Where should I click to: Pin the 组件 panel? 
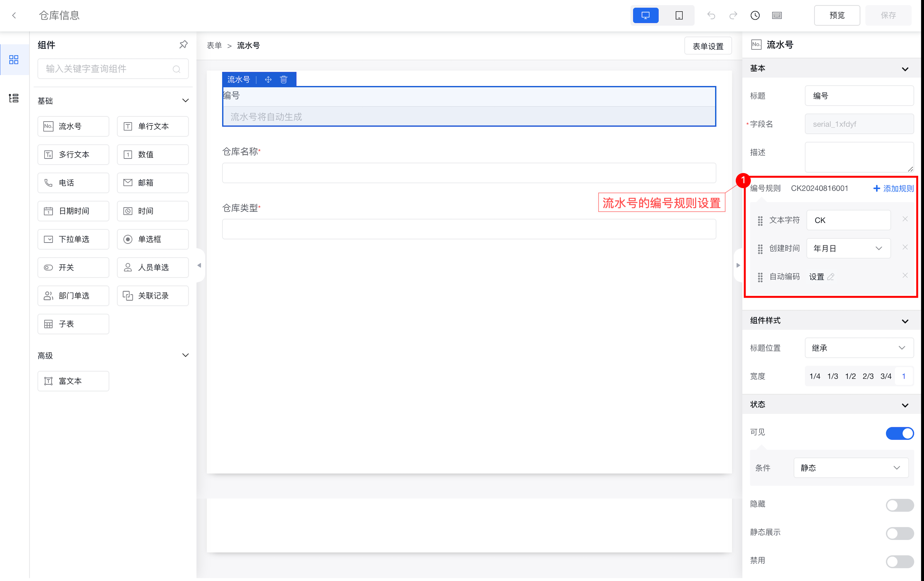click(x=183, y=45)
